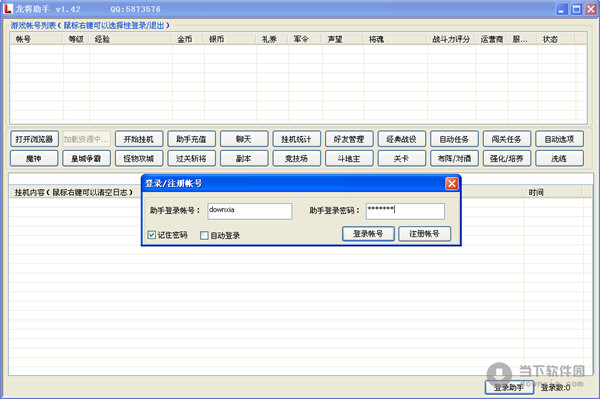This screenshot has height=399, width=600.
Task: Click the 挂机内容 log column header
Action: 75,192
